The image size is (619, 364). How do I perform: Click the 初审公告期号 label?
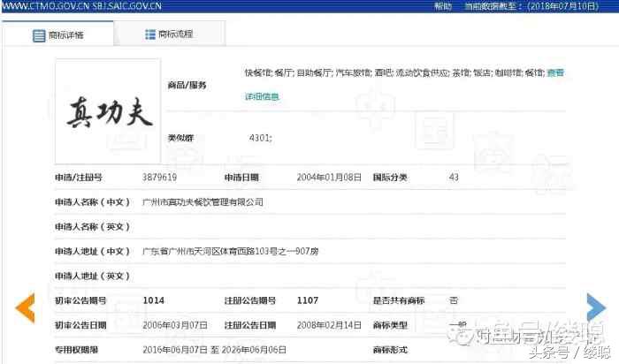pos(80,300)
